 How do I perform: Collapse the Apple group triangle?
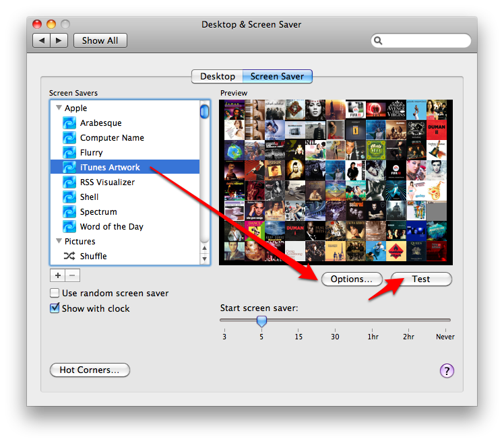point(59,108)
